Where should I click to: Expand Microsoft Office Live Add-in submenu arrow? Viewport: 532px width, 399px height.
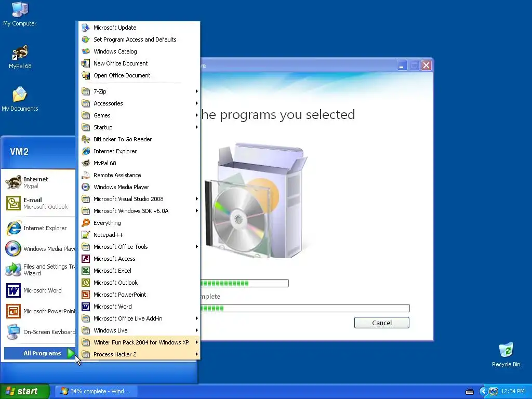[196, 318]
